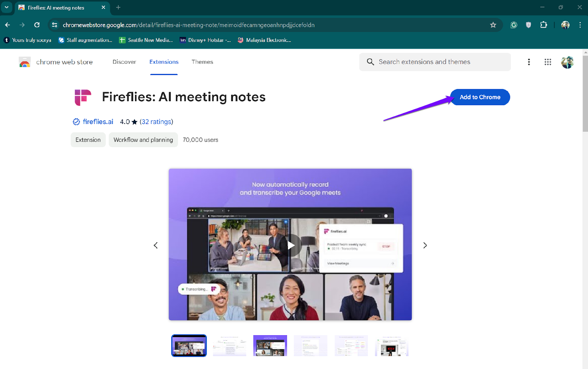Image resolution: width=588 pixels, height=369 pixels.
Task: Open the Chrome three-dot menu
Action: pyautogui.click(x=580, y=25)
